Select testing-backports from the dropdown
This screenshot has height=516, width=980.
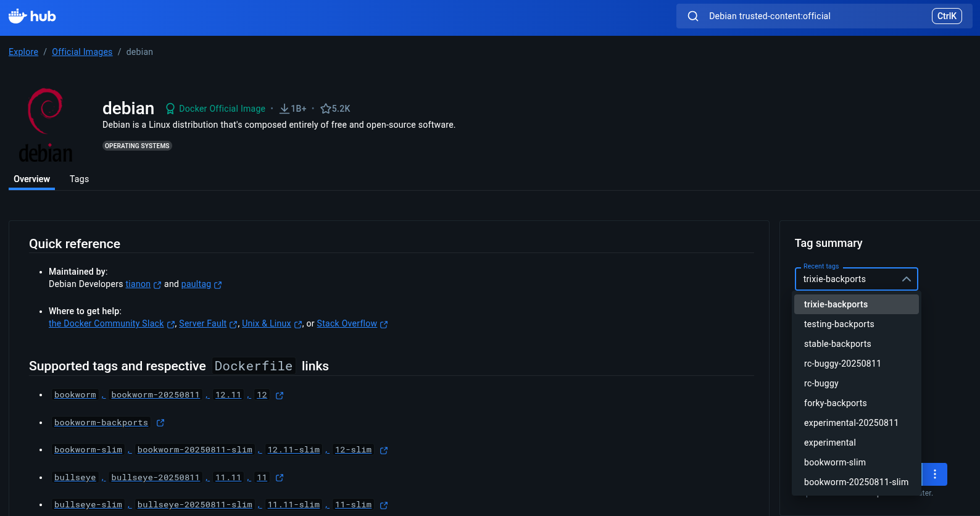coord(857,324)
